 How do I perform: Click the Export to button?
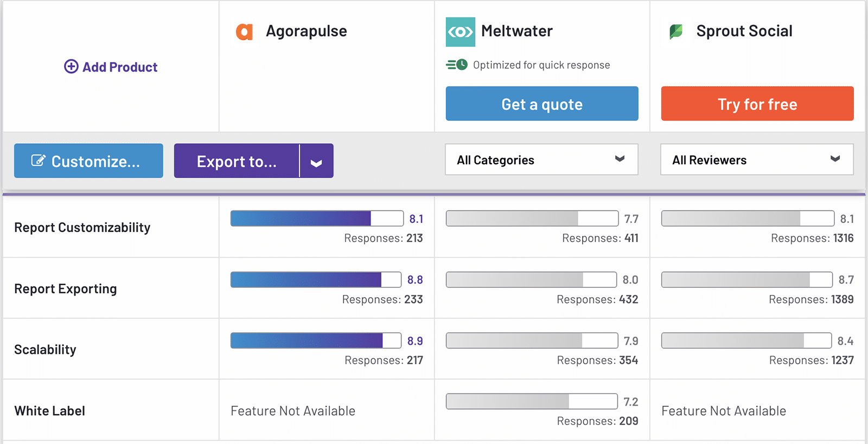(x=237, y=161)
